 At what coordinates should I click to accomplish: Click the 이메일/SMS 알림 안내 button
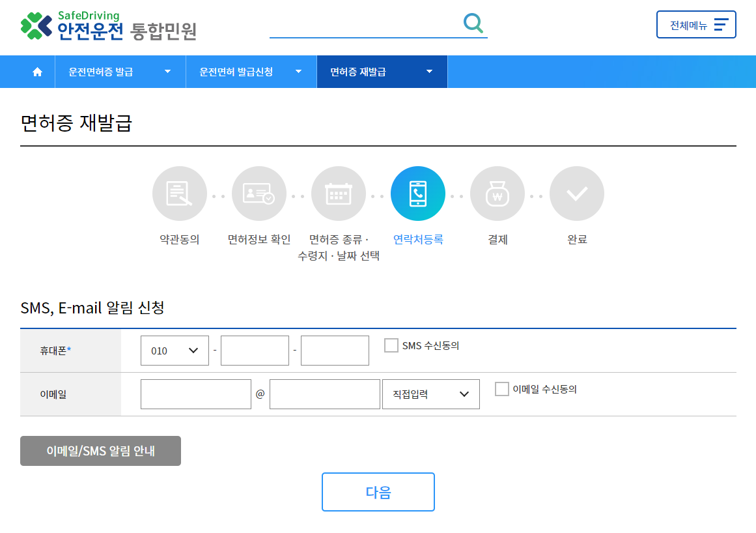click(x=100, y=450)
